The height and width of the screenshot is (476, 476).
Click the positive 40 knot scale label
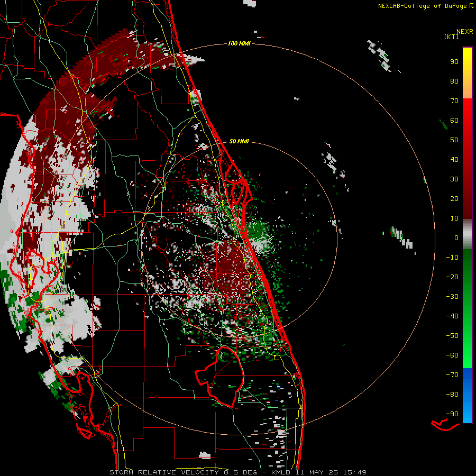click(454, 159)
